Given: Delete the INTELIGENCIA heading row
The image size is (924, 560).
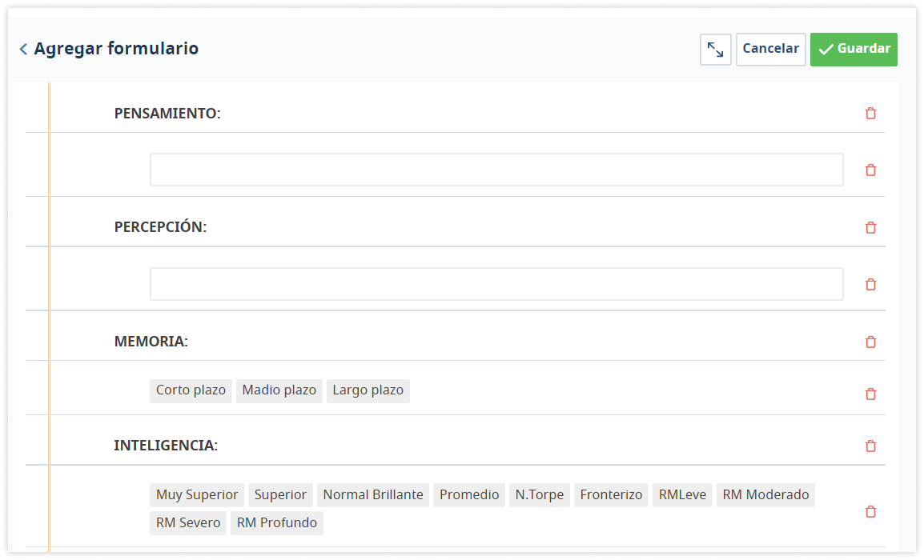Looking at the screenshot, I should coord(870,446).
